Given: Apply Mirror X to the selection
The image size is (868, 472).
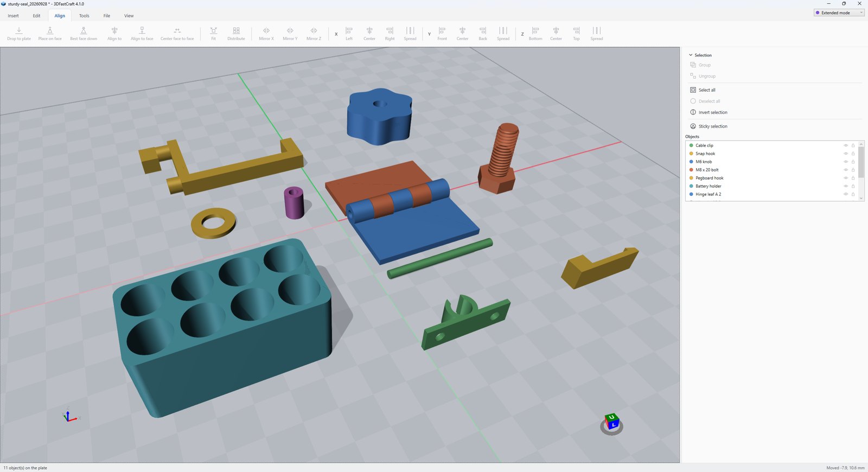Looking at the screenshot, I should point(266,34).
